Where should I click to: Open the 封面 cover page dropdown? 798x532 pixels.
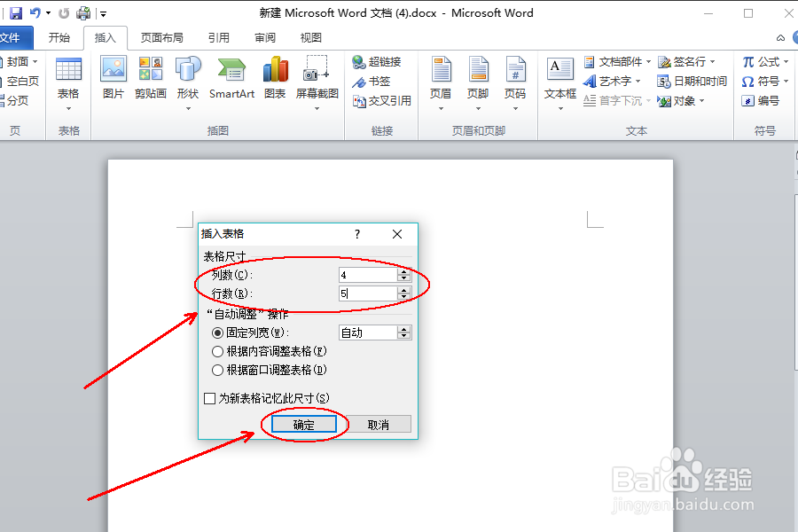point(20,61)
